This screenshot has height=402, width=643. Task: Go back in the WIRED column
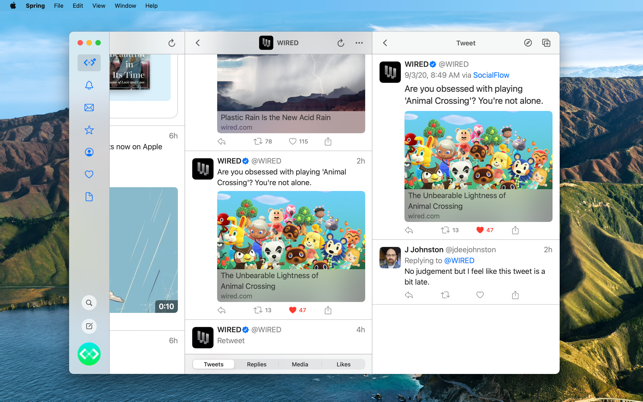[x=198, y=43]
